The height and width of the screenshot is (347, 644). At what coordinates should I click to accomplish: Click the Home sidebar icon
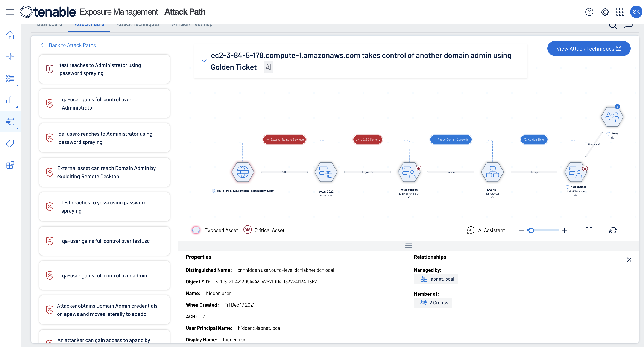tap(10, 35)
